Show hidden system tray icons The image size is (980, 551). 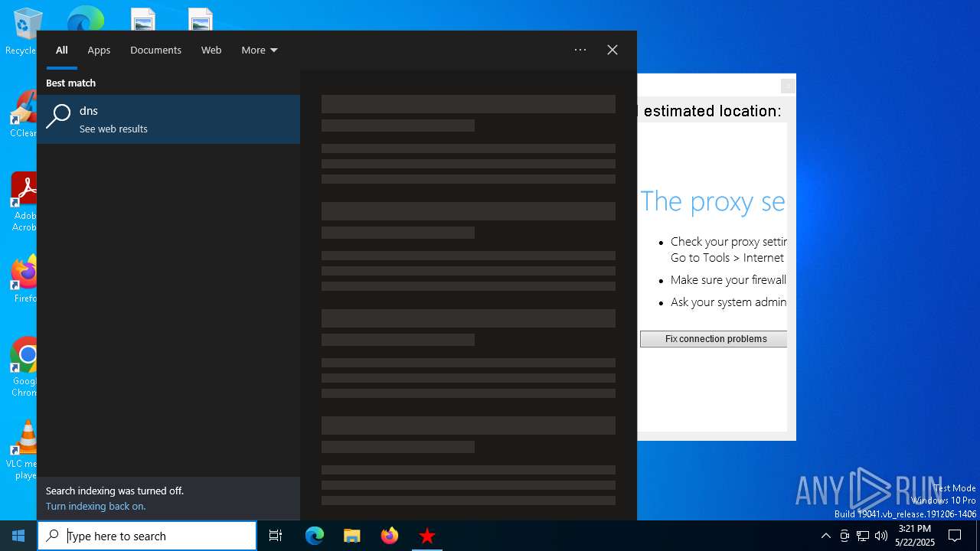[825, 536]
